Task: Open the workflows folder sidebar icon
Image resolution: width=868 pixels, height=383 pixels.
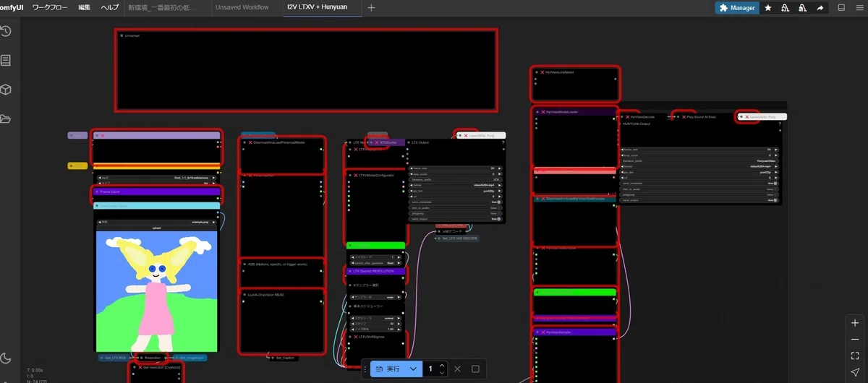Action: (x=5, y=119)
